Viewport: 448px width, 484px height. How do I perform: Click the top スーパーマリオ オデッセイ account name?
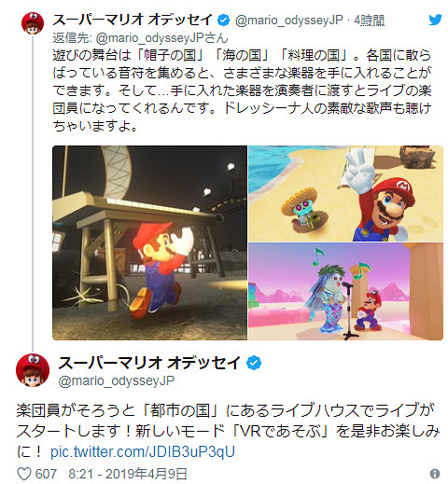[133, 20]
